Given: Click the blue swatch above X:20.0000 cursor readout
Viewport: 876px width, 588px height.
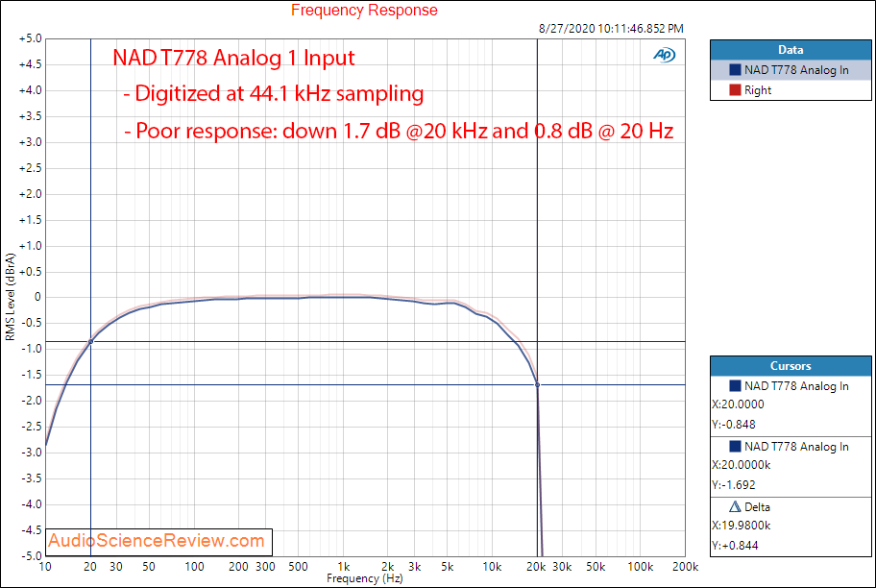Looking at the screenshot, I should coord(735,385).
